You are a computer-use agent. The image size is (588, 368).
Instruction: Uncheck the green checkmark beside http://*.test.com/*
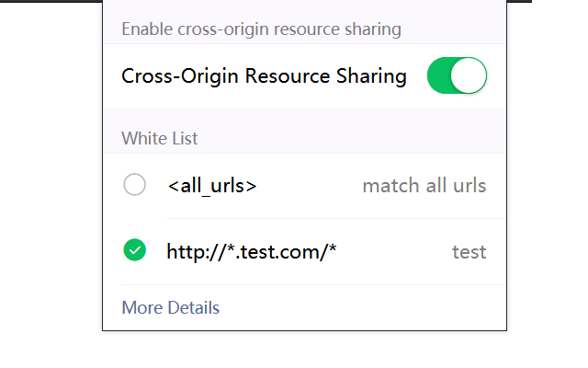[135, 250]
